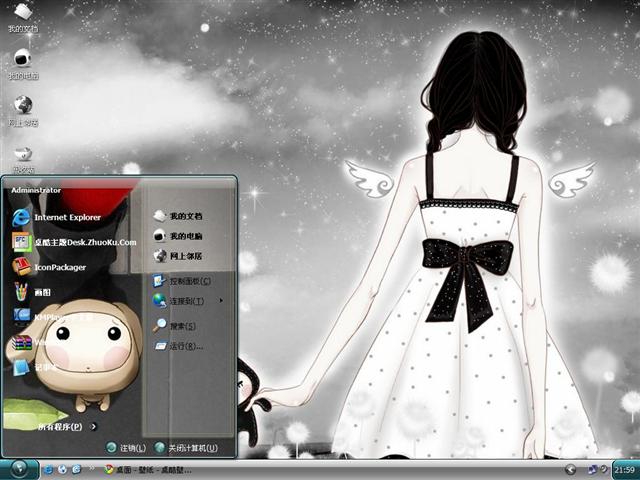Click the third quick launch icon
This screenshot has height=480, width=640.
tap(76, 470)
